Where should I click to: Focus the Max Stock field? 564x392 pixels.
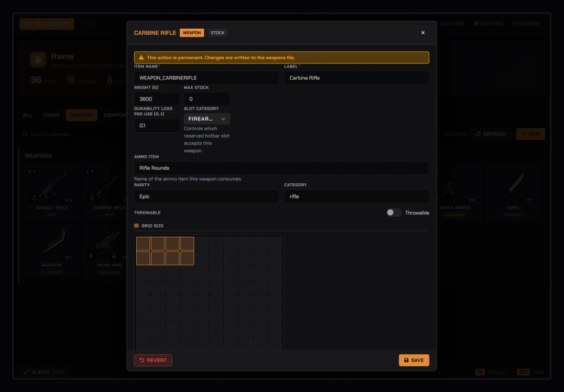(x=207, y=99)
